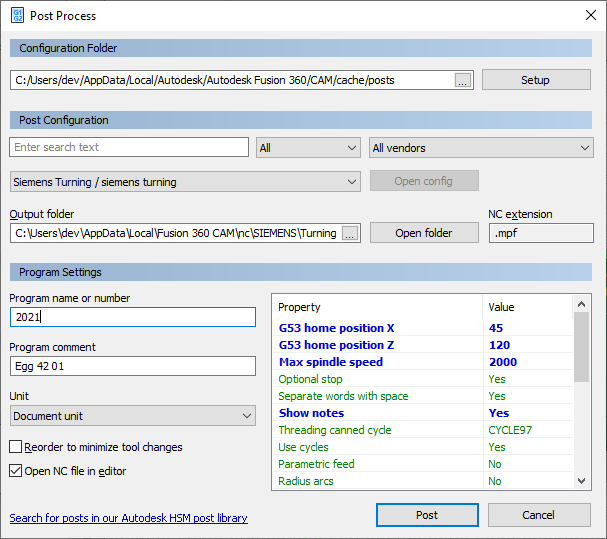
Task: Close the Post Process dialog
Action: click(589, 16)
